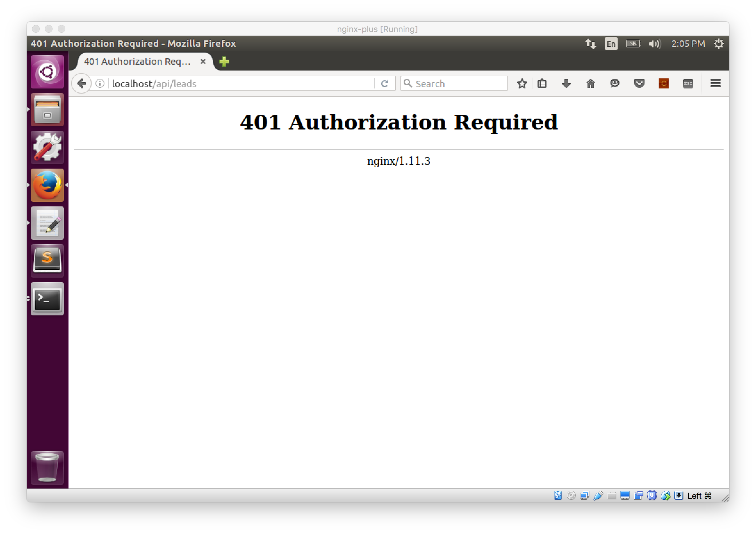Viewport: 756px width, 534px height.
Task: Click the file manager icon in dock
Action: (x=47, y=107)
